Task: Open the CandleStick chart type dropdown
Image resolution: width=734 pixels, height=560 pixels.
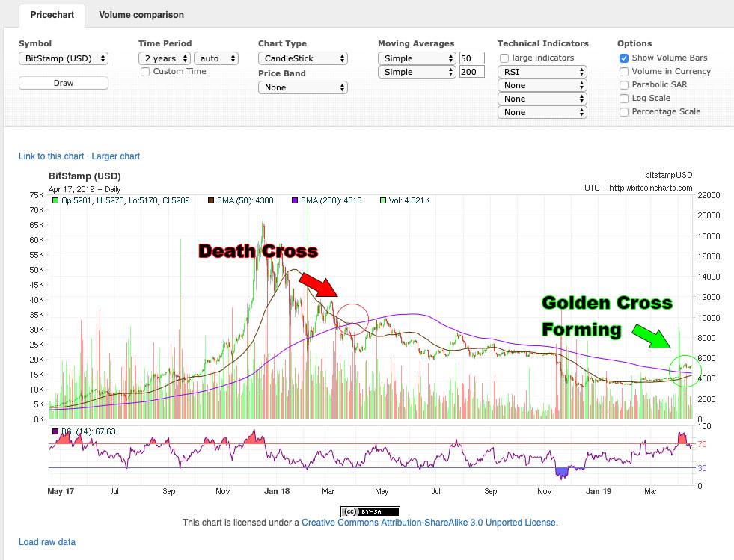Action: click(303, 58)
